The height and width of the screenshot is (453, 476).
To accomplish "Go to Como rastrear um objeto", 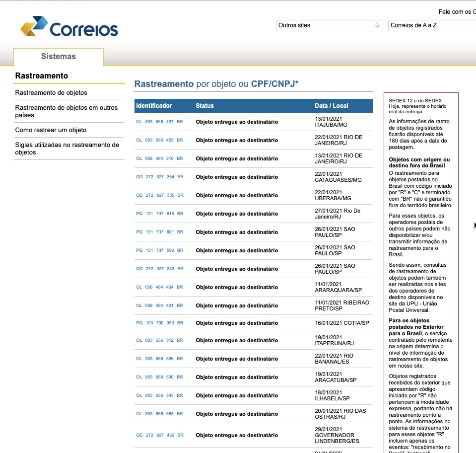I will 51,130.
